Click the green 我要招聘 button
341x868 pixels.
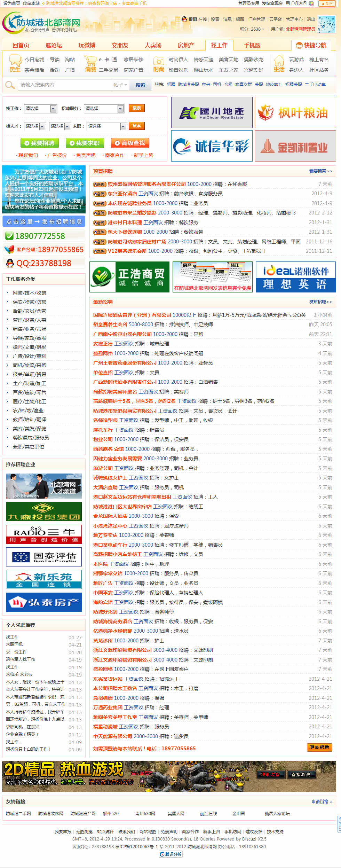[x=40, y=143]
